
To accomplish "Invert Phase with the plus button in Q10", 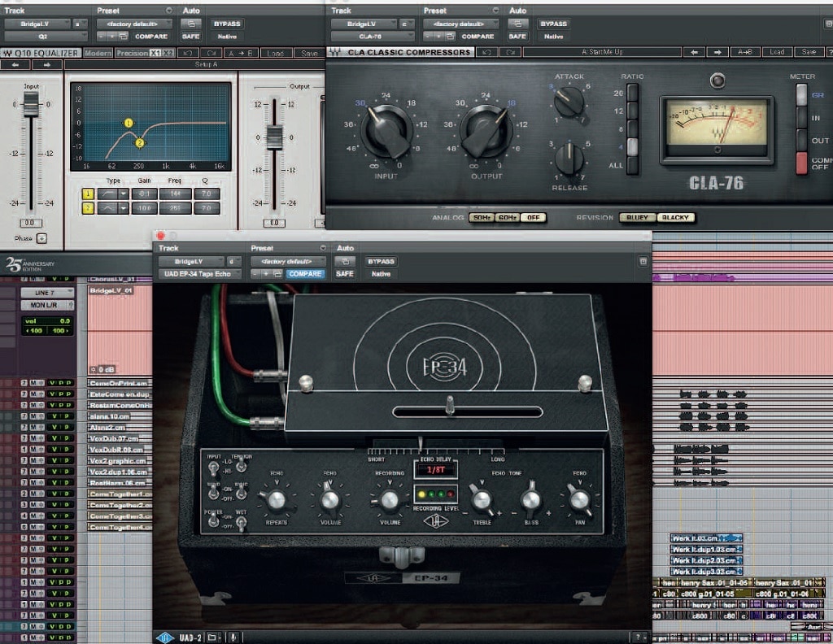I will click(42, 238).
